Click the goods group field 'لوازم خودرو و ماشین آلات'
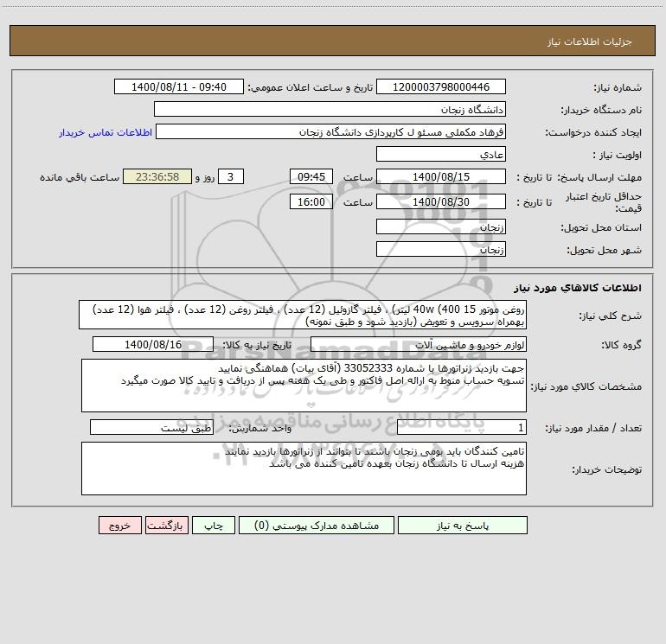This screenshot has width=666, height=644. (x=419, y=344)
